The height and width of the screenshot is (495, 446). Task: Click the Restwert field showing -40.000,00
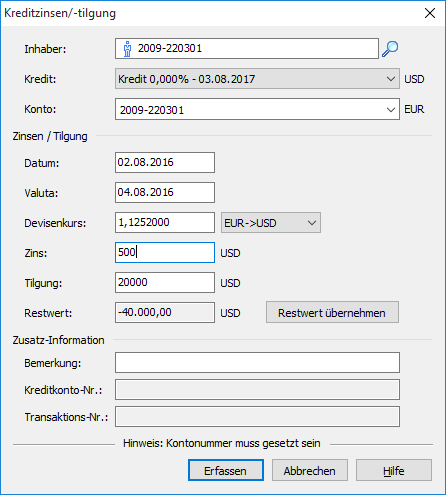click(x=165, y=313)
